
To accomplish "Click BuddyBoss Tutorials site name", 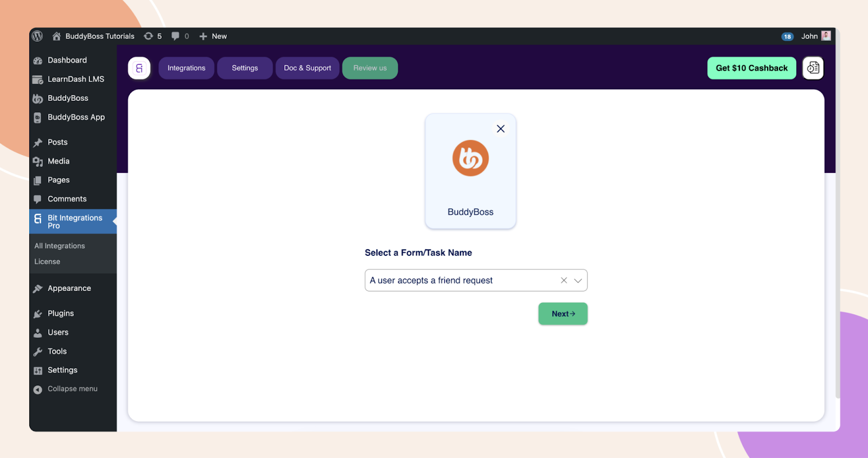I will 100,36.
